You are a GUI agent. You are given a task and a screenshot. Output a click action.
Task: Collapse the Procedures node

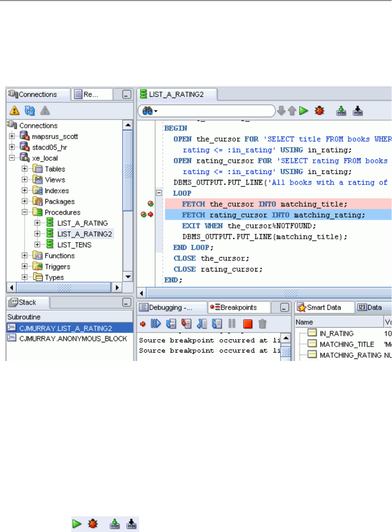(x=25, y=212)
